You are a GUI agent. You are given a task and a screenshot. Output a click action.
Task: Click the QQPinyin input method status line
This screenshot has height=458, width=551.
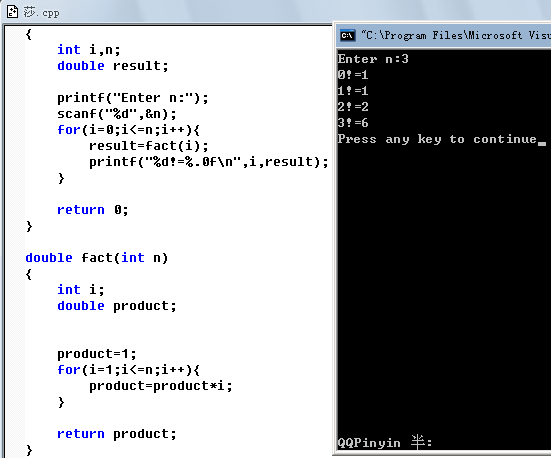point(385,442)
